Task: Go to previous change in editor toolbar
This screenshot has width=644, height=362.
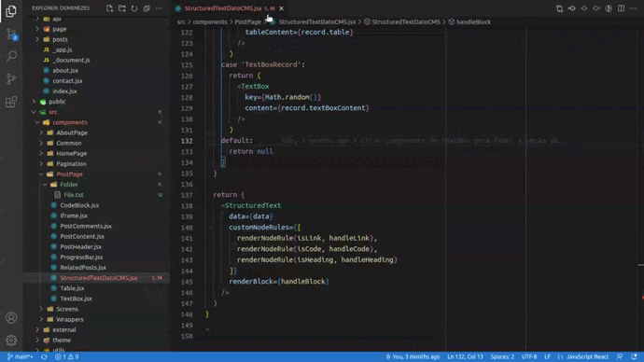Action: coord(572,8)
